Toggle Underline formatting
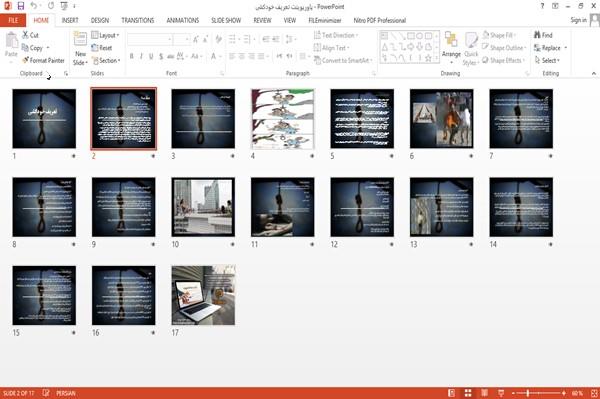Screen dimensions: 600x399 click(x=151, y=56)
